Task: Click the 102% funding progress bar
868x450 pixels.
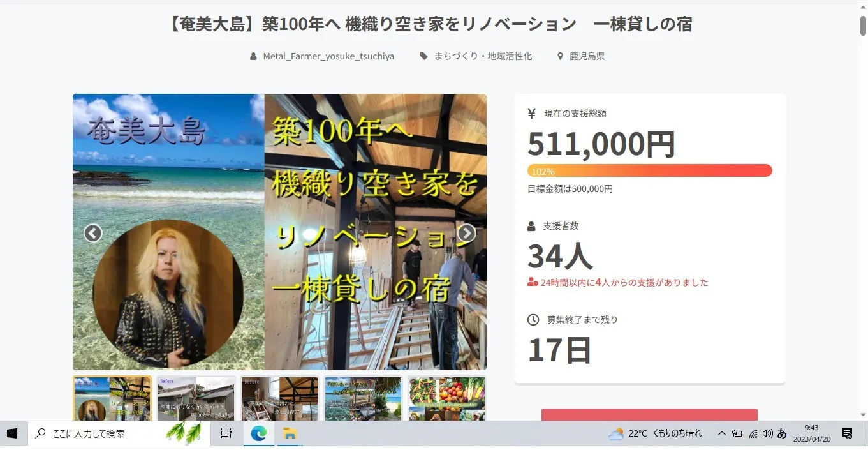Action: pos(649,170)
